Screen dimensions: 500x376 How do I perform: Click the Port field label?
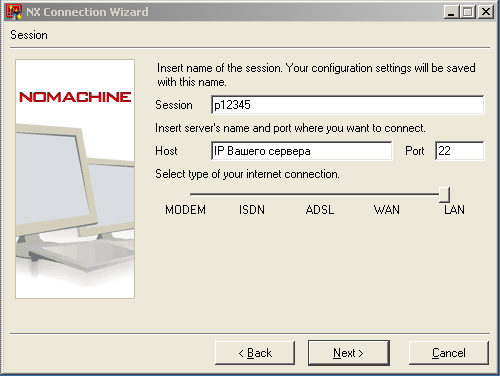coord(415,151)
